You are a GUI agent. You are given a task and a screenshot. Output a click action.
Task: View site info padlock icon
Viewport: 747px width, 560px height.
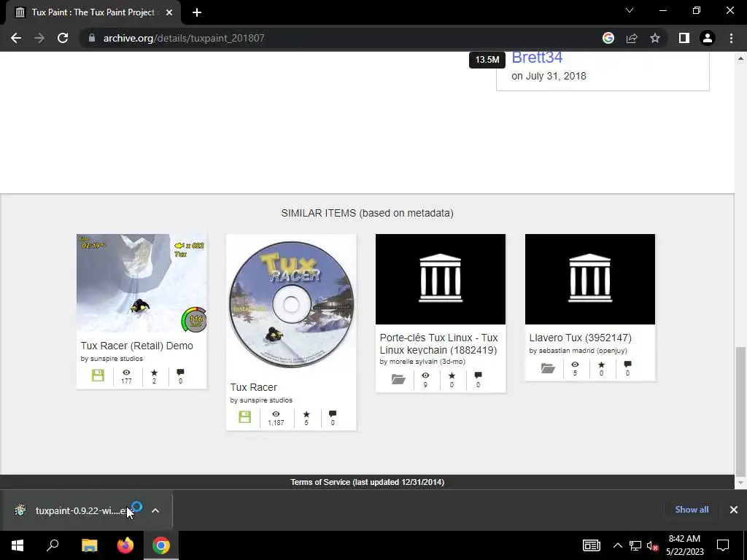tap(92, 38)
